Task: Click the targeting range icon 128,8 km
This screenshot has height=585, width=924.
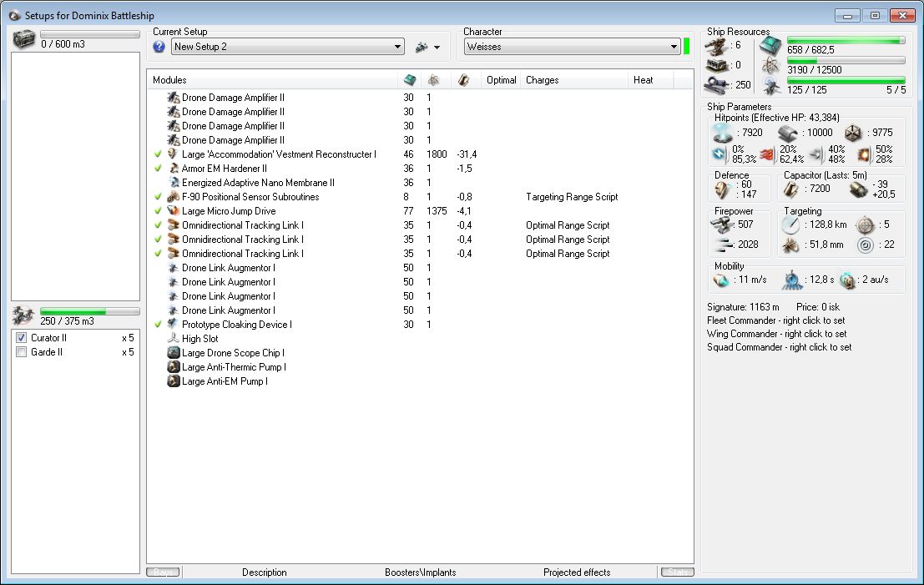Action: coord(790,225)
